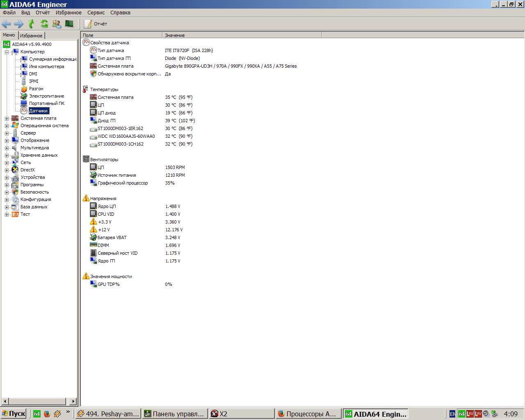
Task: Go up one level with the green arrow
Action: click(x=31, y=24)
